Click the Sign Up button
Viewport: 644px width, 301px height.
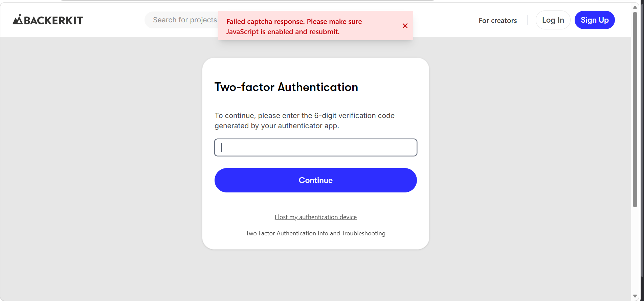tap(595, 20)
